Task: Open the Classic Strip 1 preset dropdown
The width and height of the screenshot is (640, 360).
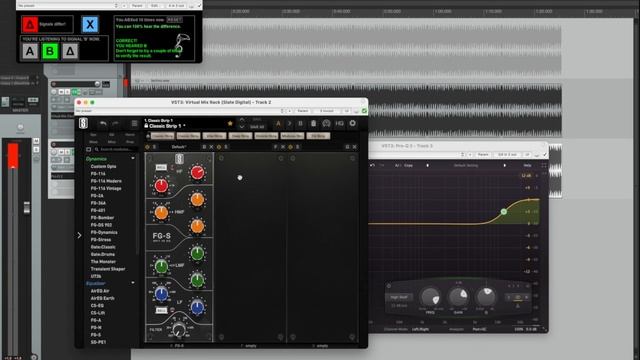Action: click(x=167, y=126)
